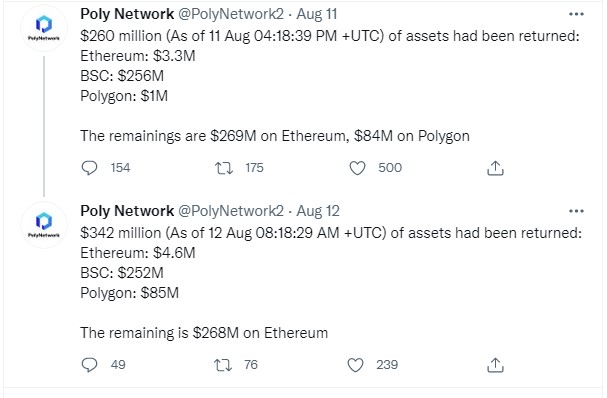The width and height of the screenshot is (607, 398).
Task: Open tweet text about $268M remaining on Ethereum
Action: coord(204,333)
